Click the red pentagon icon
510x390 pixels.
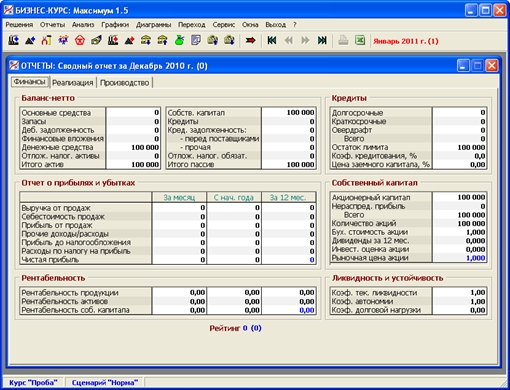click(x=80, y=41)
